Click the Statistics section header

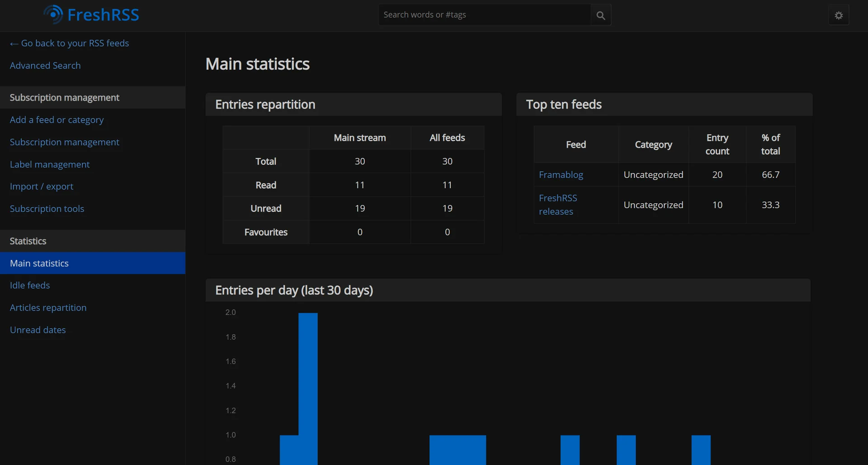click(93, 241)
